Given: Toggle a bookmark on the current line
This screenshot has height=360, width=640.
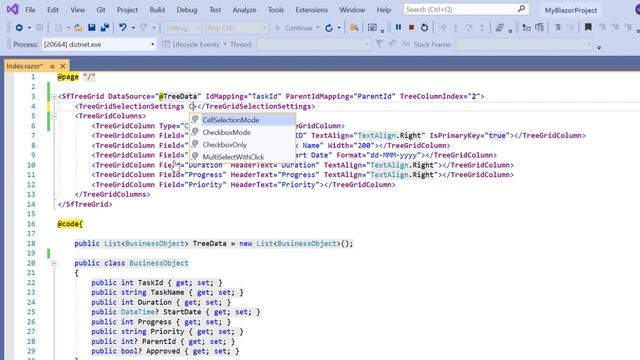Looking at the screenshot, I should coord(588,27).
